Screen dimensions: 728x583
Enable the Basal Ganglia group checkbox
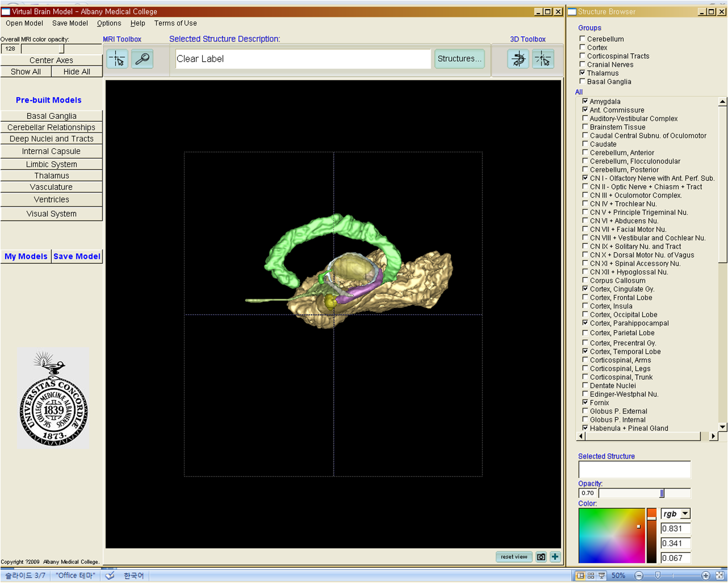[x=583, y=81]
